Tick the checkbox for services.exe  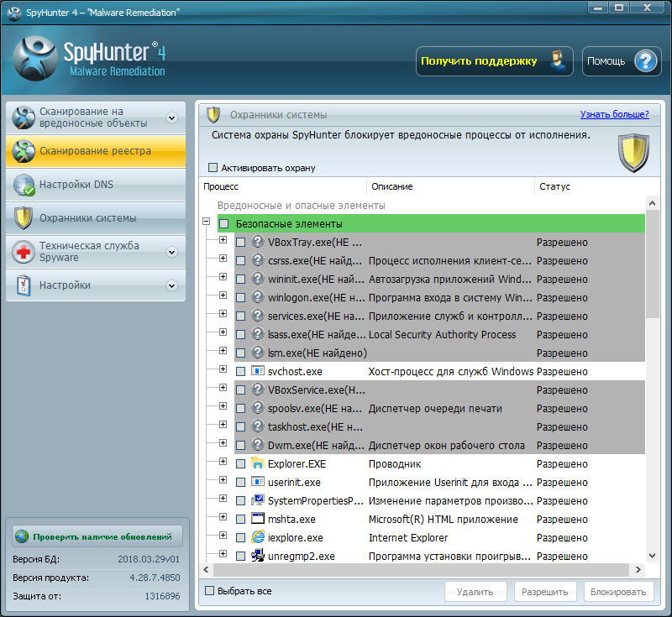[x=241, y=316]
